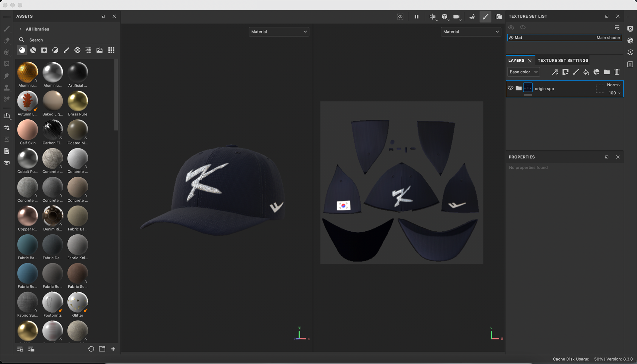The width and height of the screenshot is (637, 364).
Task: Toggle visibility of origin spp layer
Action: tap(511, 88)
